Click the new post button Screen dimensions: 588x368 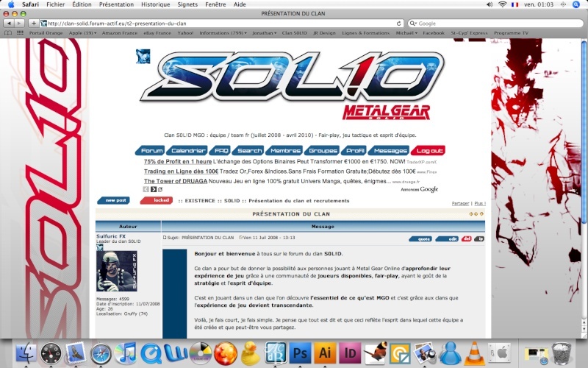tap(114, 200)
